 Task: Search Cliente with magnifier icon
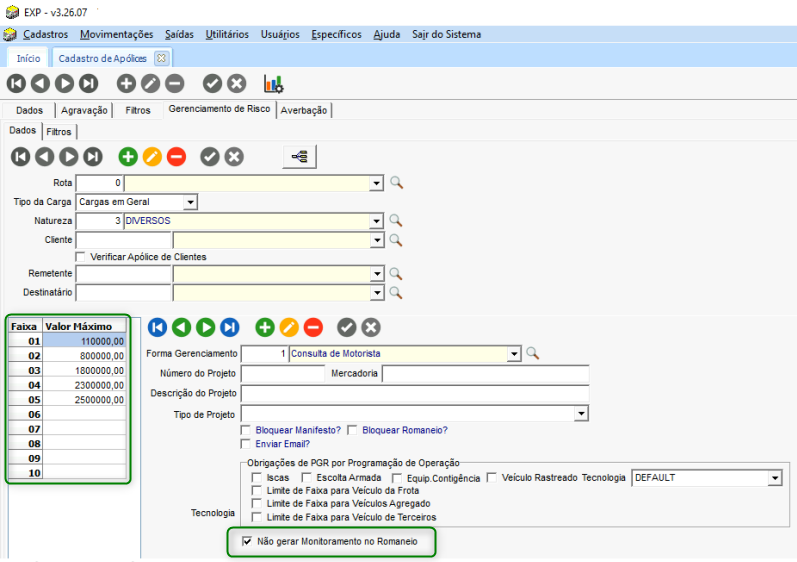395,240
